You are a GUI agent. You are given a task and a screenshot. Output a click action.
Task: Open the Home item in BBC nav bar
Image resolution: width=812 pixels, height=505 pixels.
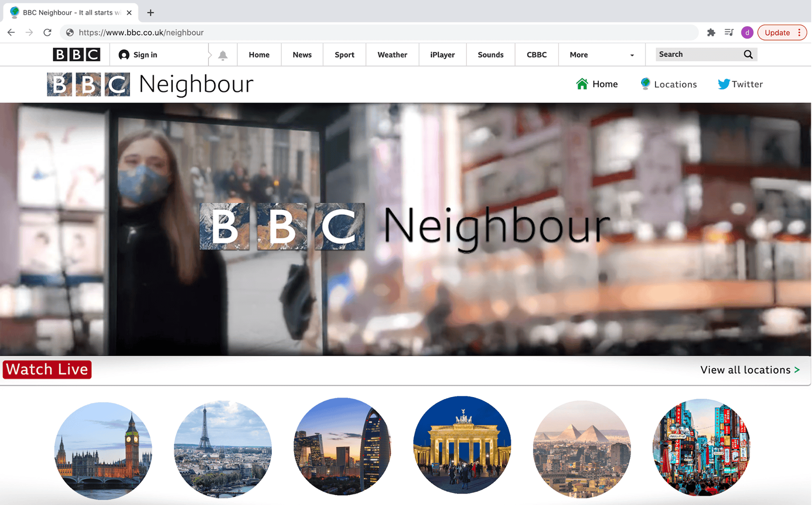(259, 55)
